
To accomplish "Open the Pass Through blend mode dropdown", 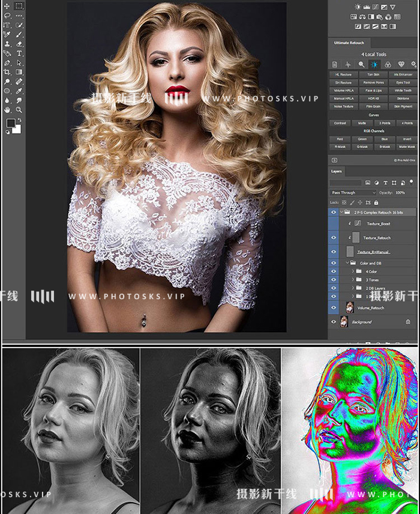I will [x=353, y=193].
